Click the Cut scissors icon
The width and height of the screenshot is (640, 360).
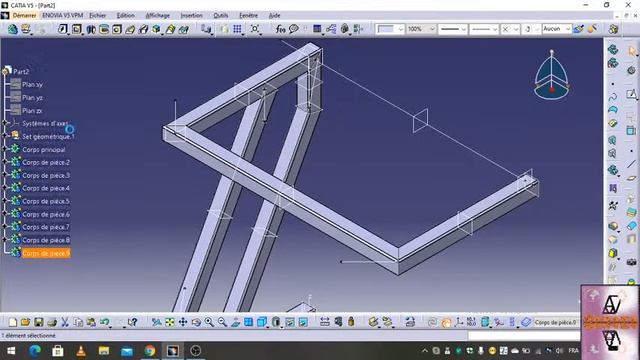pyautogui.click(x=64, y=322)
